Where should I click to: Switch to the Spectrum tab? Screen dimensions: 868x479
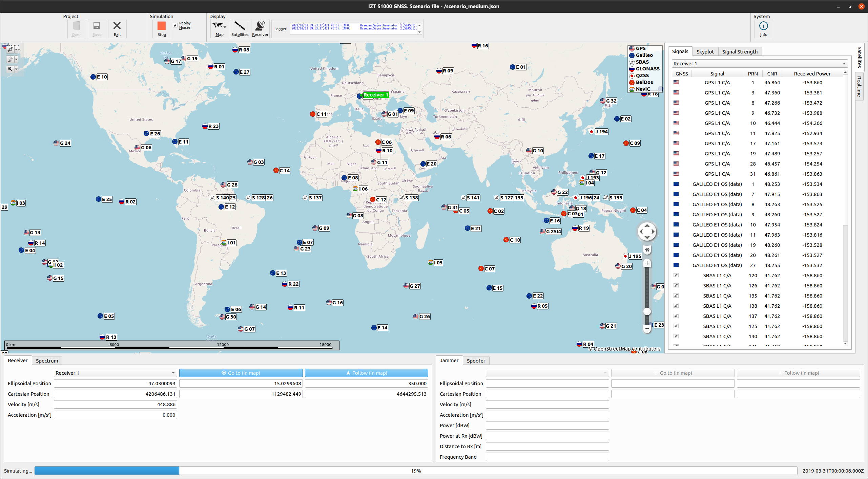(47, 361)
